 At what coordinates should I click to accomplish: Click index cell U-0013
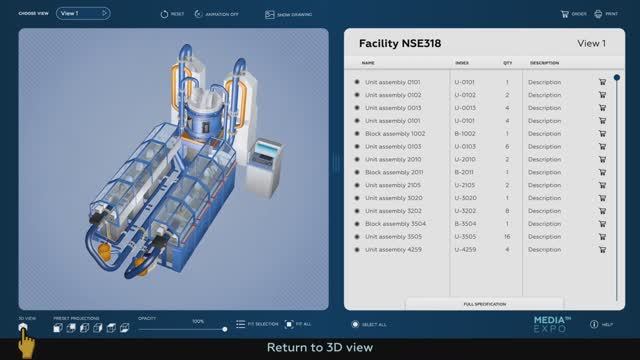[465, 108]
